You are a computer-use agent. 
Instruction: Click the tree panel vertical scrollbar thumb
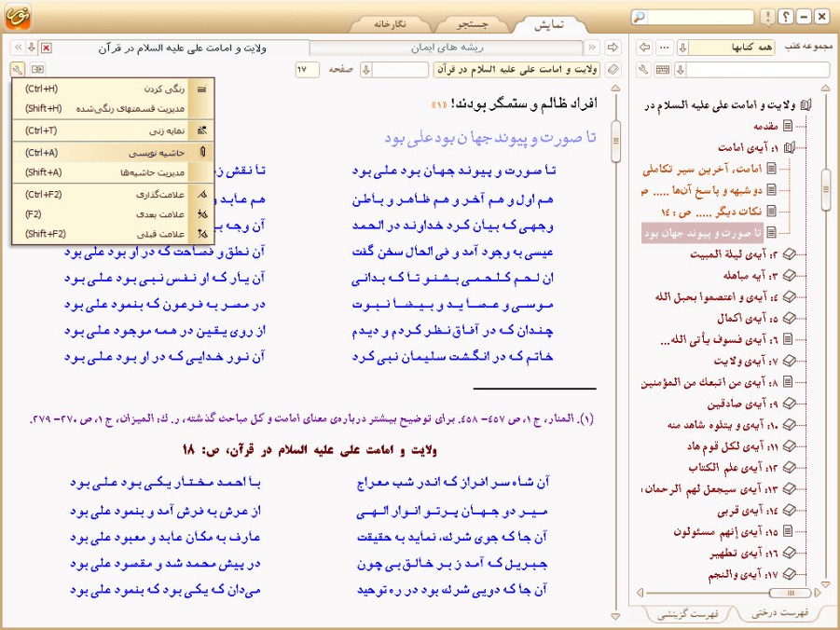[x=825, y=188]
